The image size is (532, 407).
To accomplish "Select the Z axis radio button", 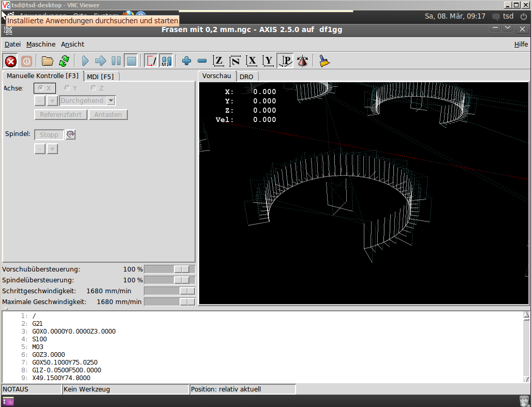I will (97, 88).
